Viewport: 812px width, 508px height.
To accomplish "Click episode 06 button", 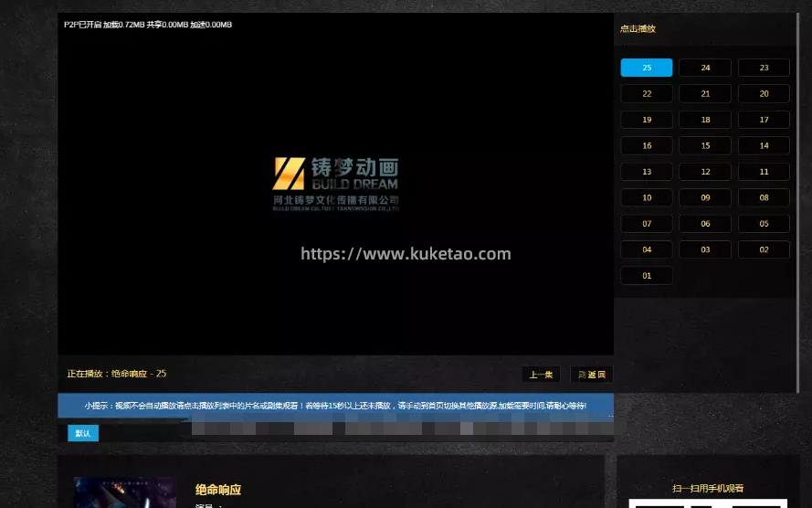I will pyautogui.click(x=705, y=224).
